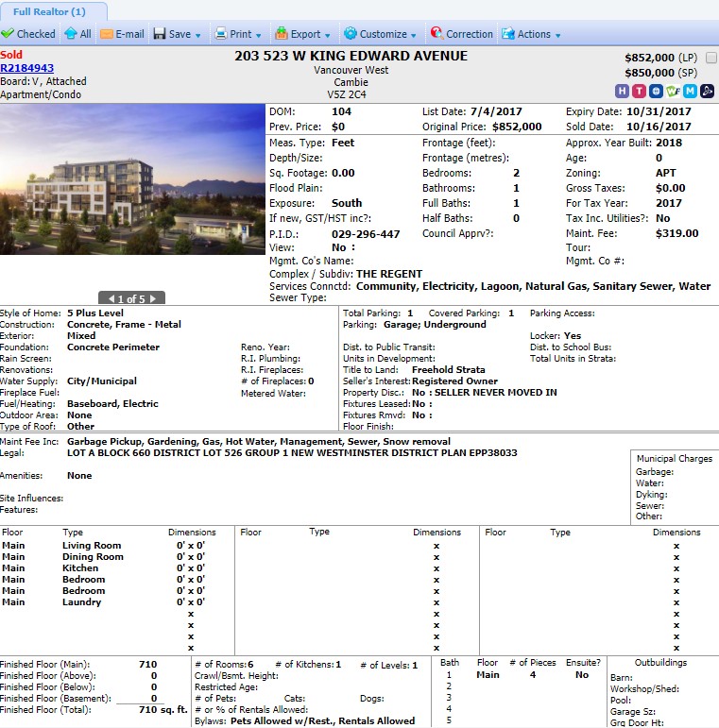Viewport: 719px width, 728px height.
Task: Click the DOM value '104'
Action: pyautogui.click(x=341, y=111)
